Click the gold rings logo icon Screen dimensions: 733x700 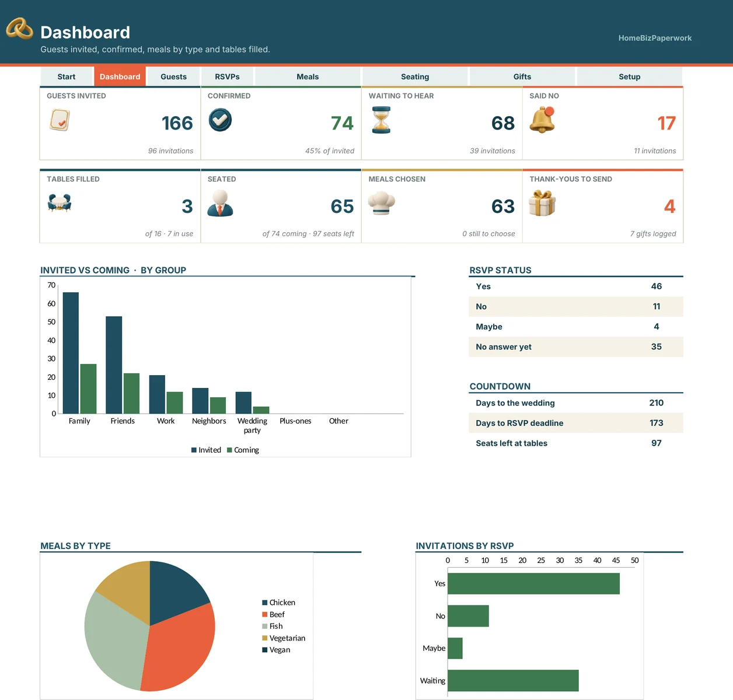coord(19,29)
